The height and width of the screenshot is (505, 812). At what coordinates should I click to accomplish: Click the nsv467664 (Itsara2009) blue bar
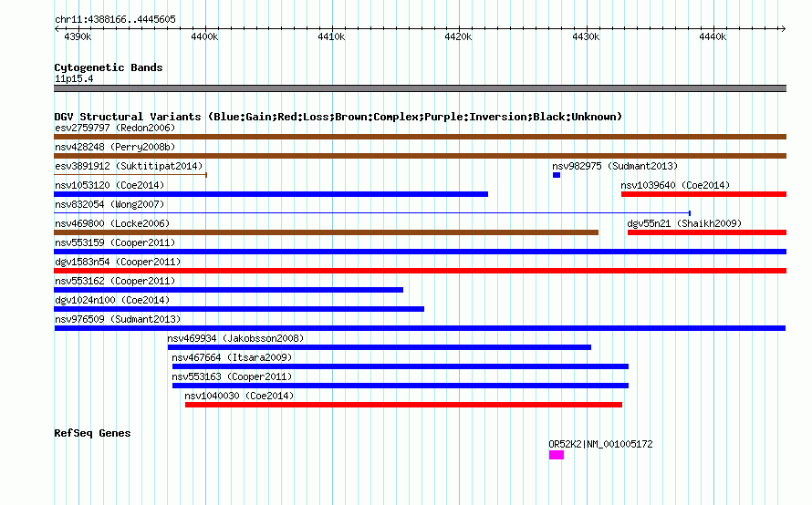pyautogui.click(x=401, y=366)
